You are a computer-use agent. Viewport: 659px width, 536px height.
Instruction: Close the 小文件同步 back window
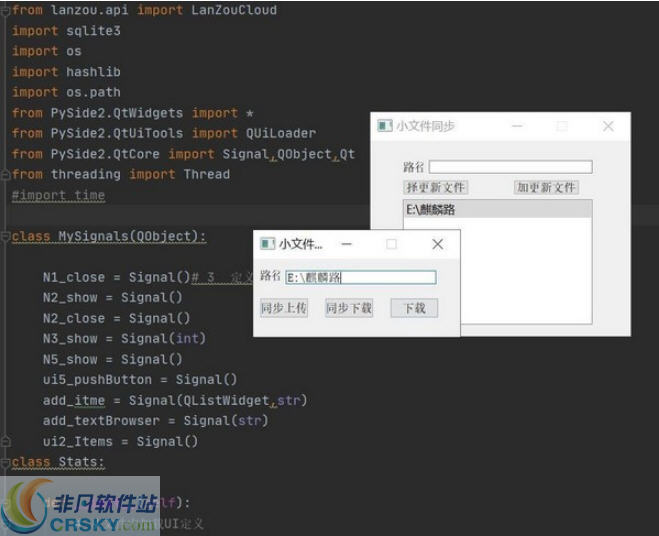pos(608,126)
